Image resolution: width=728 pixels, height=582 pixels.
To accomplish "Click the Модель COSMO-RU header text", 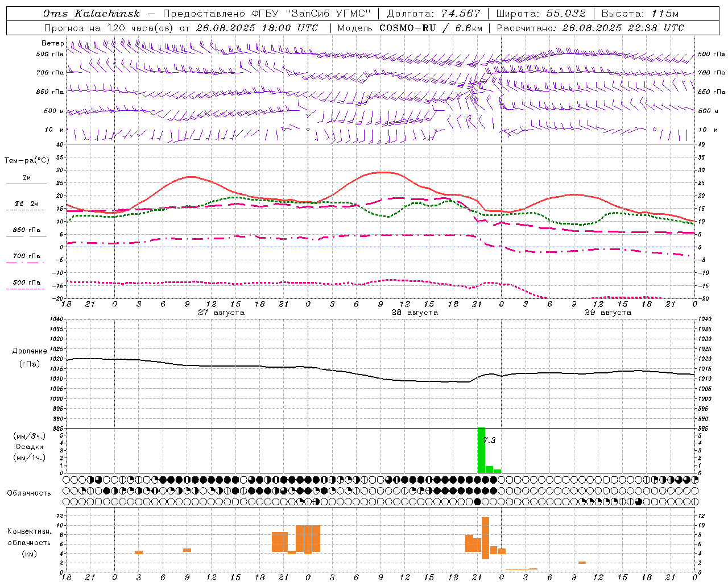I will [409, 28].
